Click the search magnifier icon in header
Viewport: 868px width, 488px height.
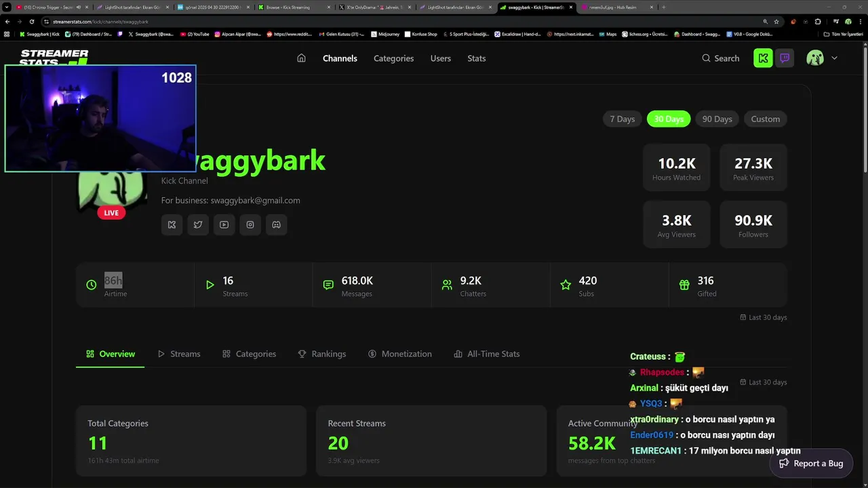pyautogui.click(x=707, y=58)
